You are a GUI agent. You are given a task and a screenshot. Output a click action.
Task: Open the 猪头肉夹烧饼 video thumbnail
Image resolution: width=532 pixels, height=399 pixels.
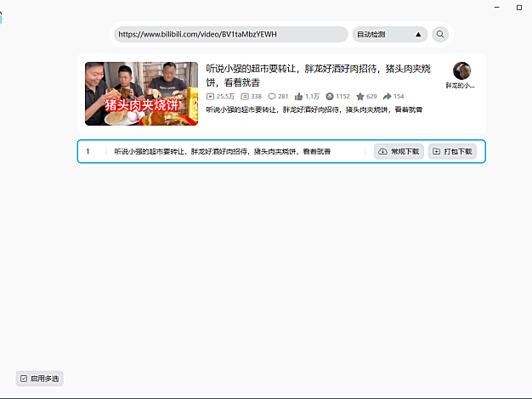(141, 93)
